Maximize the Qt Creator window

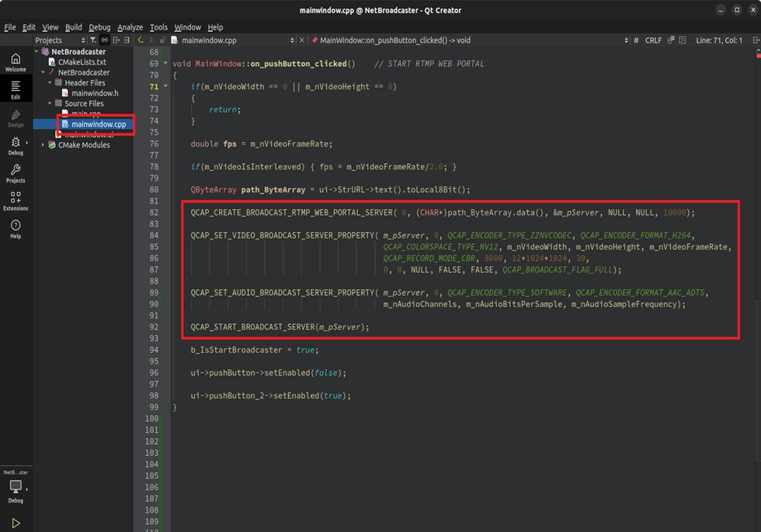point(737,9)
